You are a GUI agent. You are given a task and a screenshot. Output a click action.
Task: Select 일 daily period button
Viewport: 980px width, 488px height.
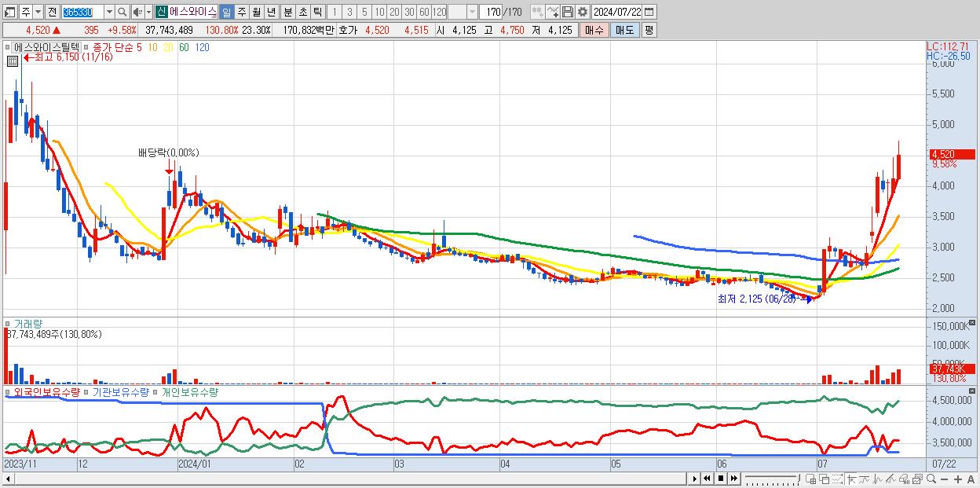(226, 12)
